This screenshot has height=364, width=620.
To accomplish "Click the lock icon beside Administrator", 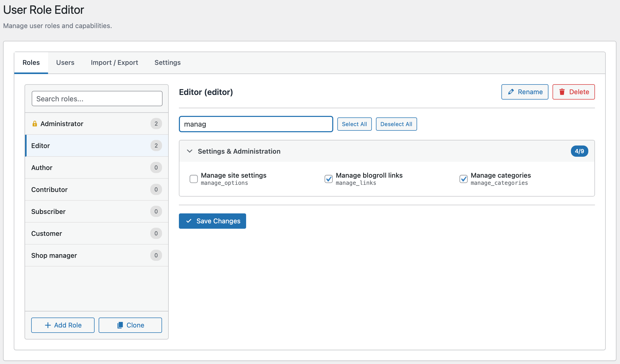I will 35,124.
